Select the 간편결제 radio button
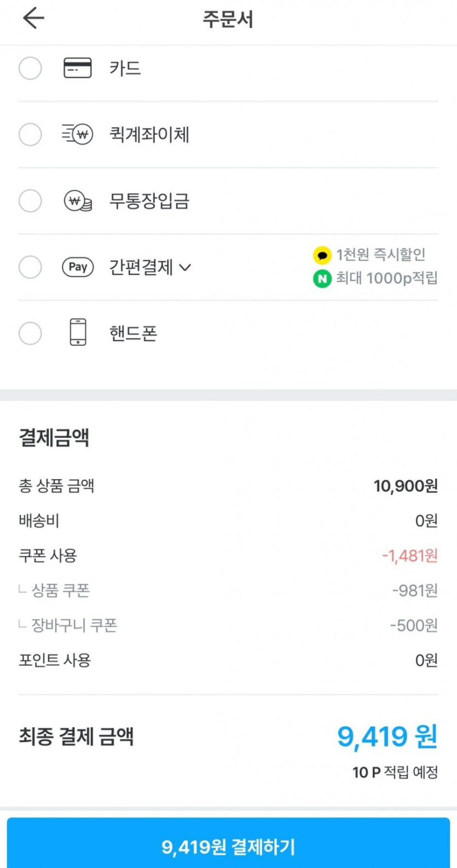This screenshot has width=457, height=868. point(30,267)
